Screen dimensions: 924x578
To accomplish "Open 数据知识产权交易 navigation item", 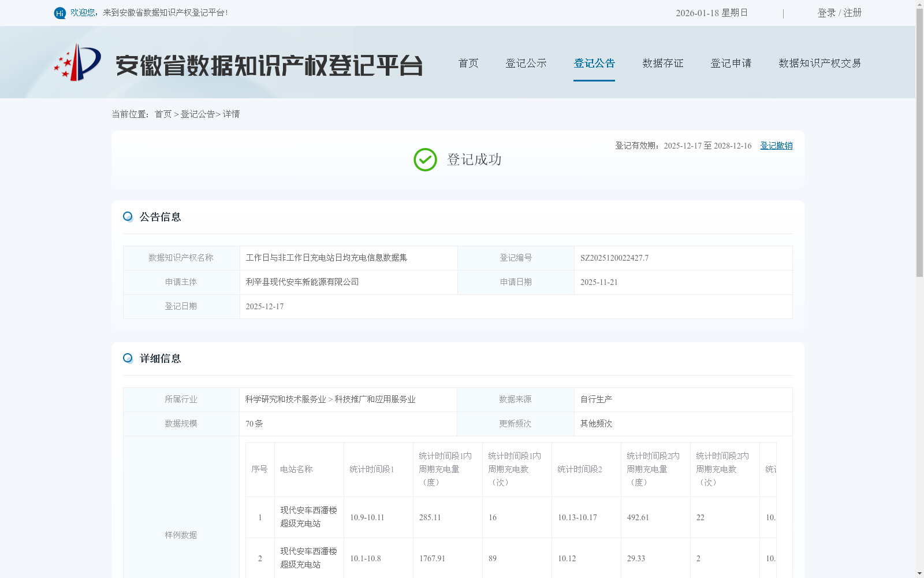I will pos(820,63).
